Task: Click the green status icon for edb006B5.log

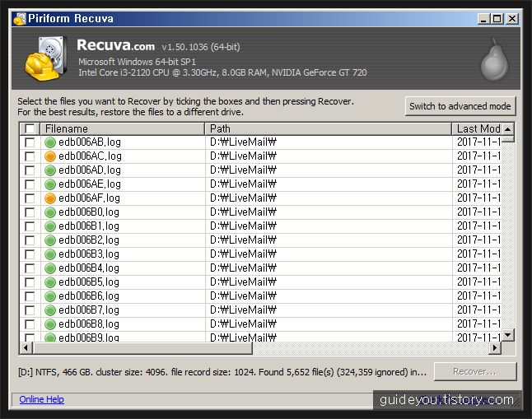Action: pos(50,282)
